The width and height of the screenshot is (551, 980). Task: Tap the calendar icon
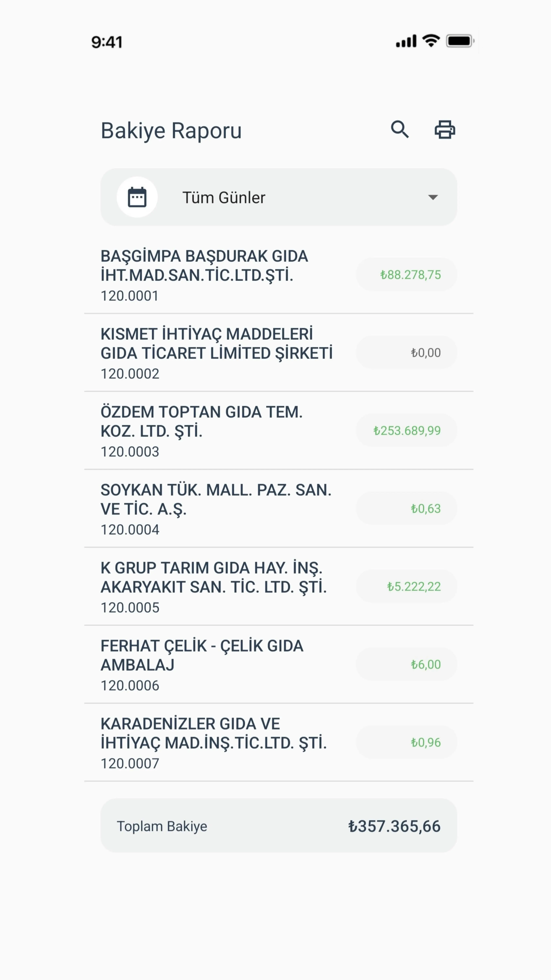(x=137, y=197)
